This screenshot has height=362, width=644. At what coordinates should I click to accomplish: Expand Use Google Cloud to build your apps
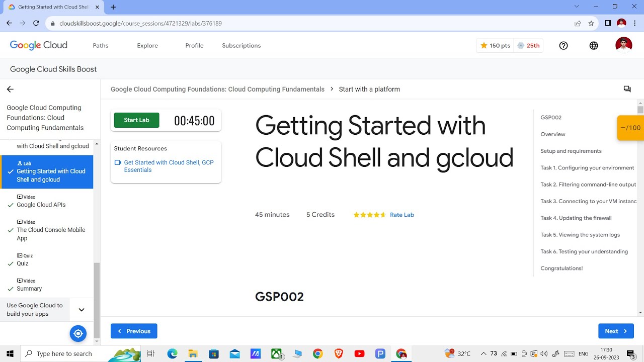(x=82, y=310)
